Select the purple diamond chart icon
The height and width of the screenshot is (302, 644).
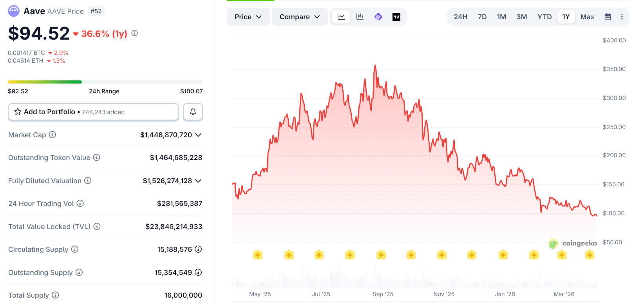378,17
